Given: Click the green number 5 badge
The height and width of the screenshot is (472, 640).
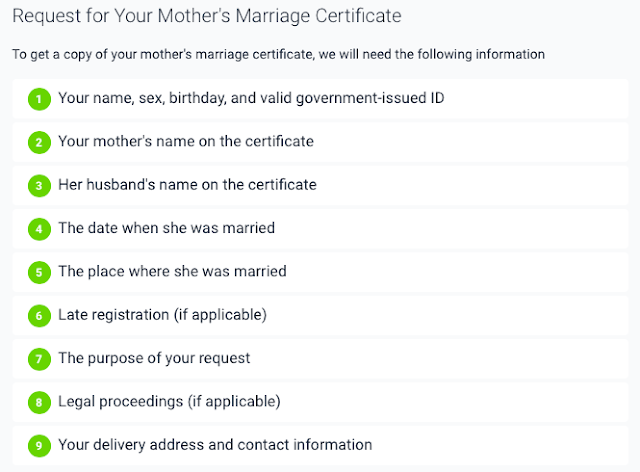Looking at the screenshot, I should tap(39, 272).
